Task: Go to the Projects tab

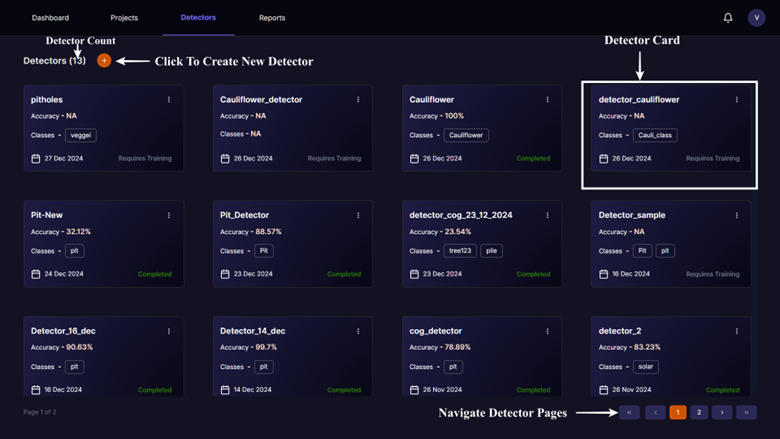Action: [124, 18]
